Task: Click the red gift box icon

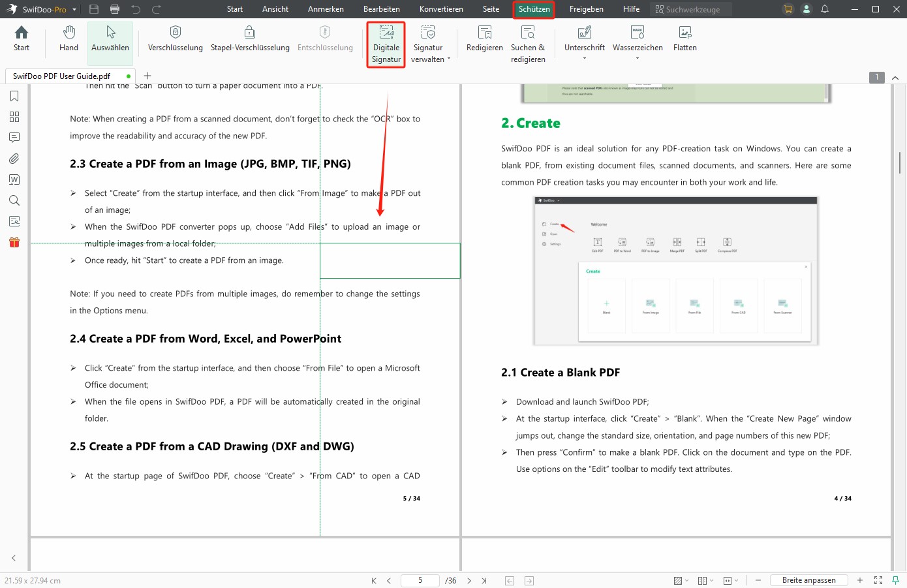Action: 14,242
